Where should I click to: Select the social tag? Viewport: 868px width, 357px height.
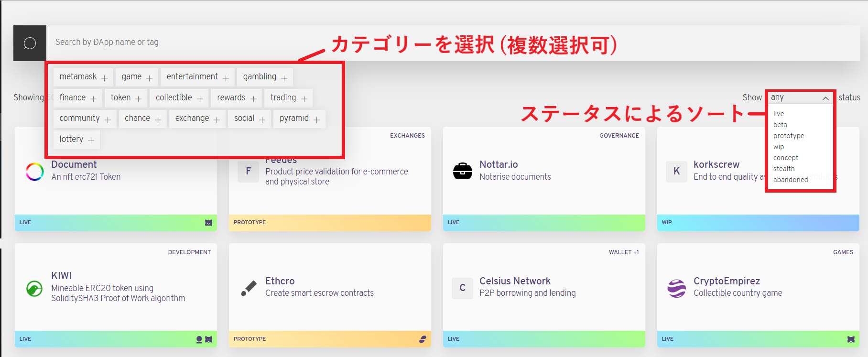[249, 119]
